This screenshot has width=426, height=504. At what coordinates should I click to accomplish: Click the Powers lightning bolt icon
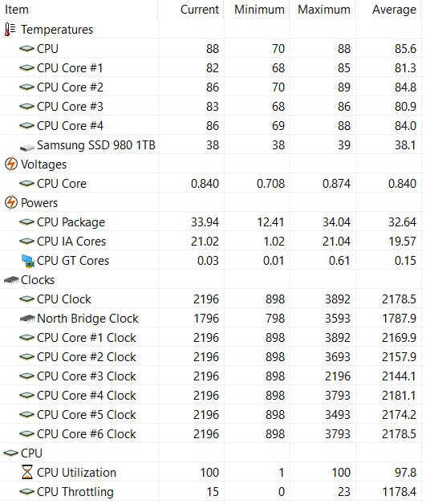tap(11, 202)
